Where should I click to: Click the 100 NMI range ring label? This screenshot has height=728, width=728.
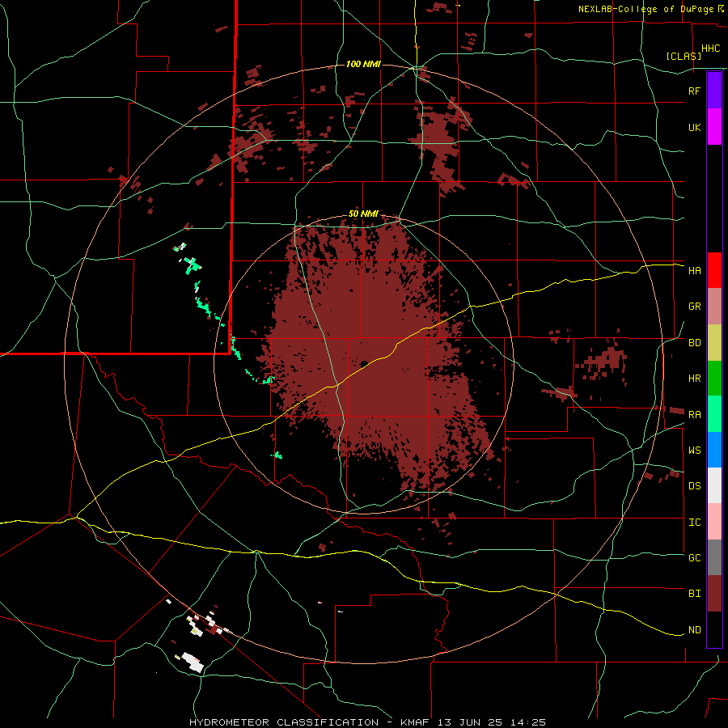click(363, 64)
